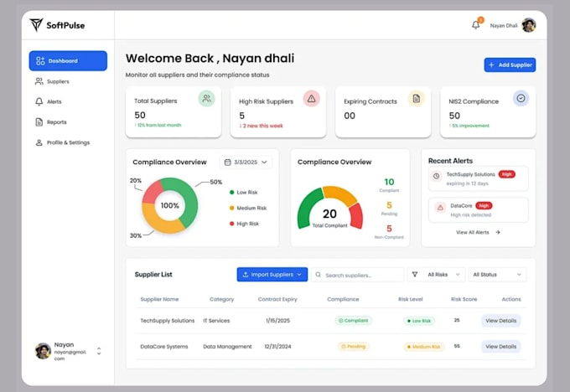Viewport: 570px width, 392px height.
Task: Click the search magnifier icon
Action: 318,275
